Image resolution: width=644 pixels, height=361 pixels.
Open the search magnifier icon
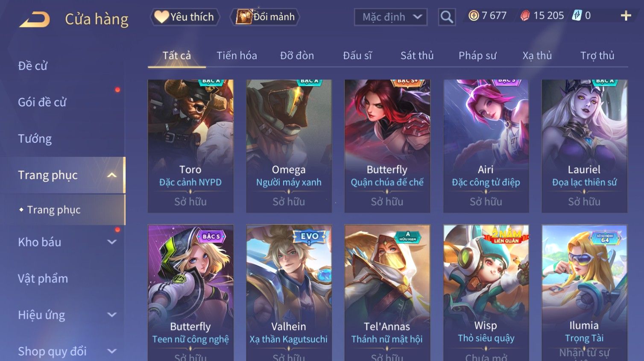(x=447, y=17)
